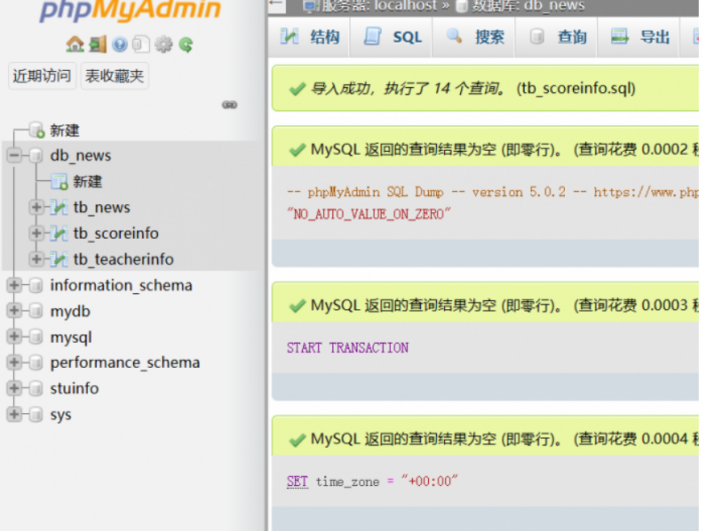This screenshot has width=702, height=531.
Task: Click 新建 to create a new database
Action: coord(64,130)
